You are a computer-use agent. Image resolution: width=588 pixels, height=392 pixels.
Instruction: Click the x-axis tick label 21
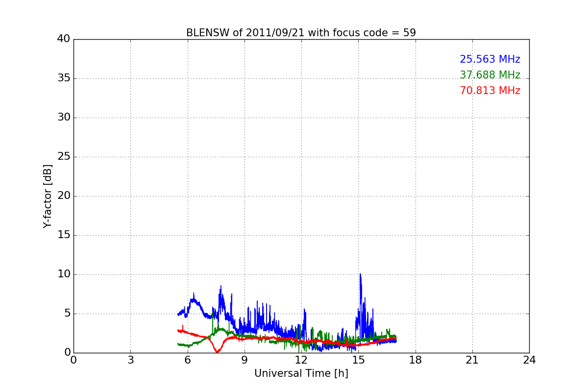[x=472, y=360]
